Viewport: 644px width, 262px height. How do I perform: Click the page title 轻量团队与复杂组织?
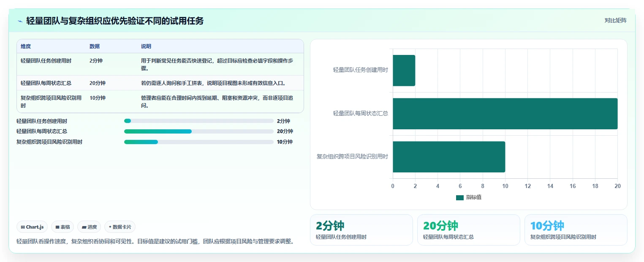pos(115,21)
